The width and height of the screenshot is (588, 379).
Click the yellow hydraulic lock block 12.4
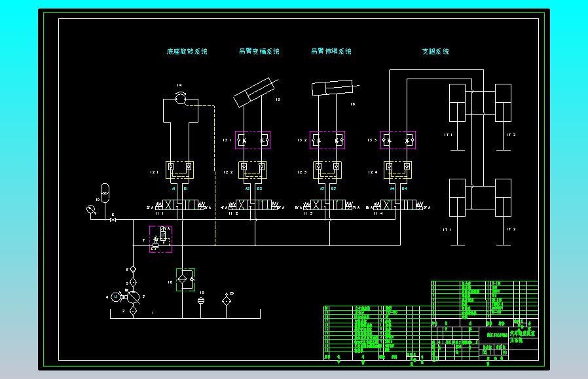(x=398, y=170)
